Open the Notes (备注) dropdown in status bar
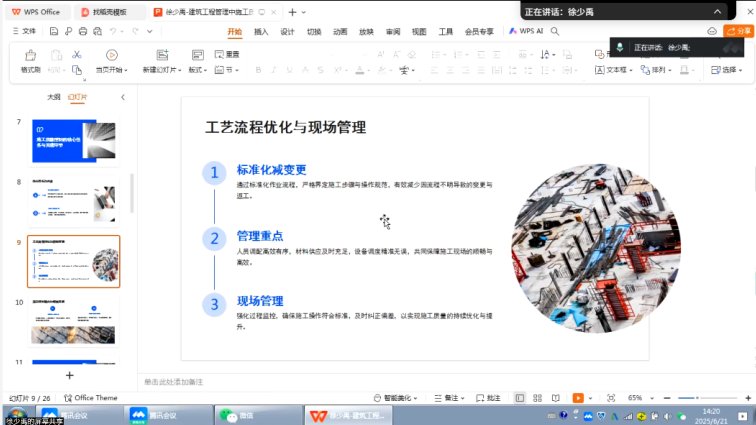 449,398
